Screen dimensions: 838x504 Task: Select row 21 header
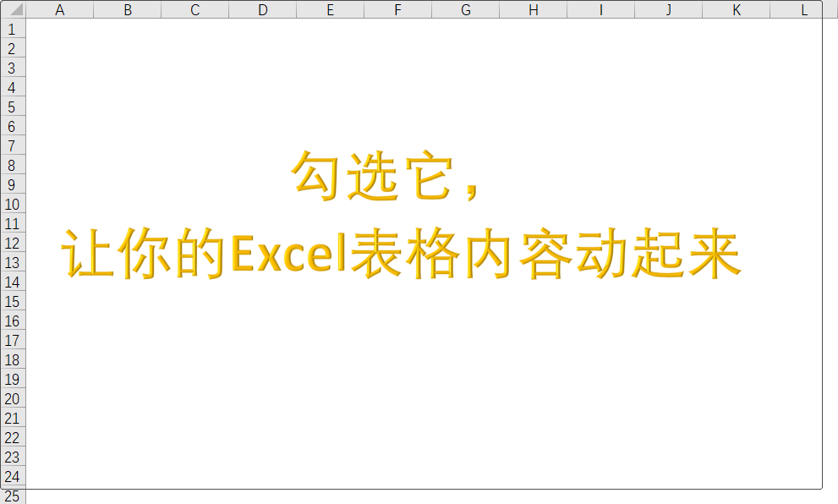pyautogui.click(x=13, y=418)
